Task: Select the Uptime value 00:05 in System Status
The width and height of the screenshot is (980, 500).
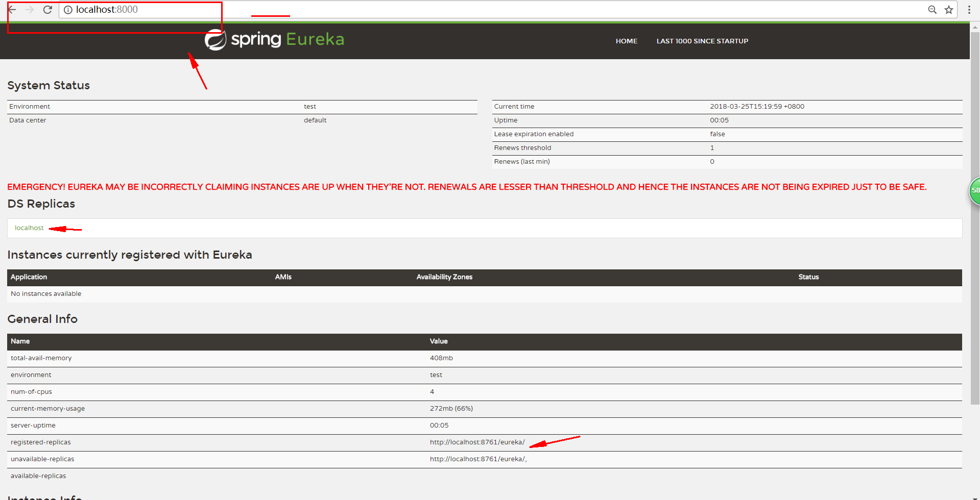Action: [719, 120]
